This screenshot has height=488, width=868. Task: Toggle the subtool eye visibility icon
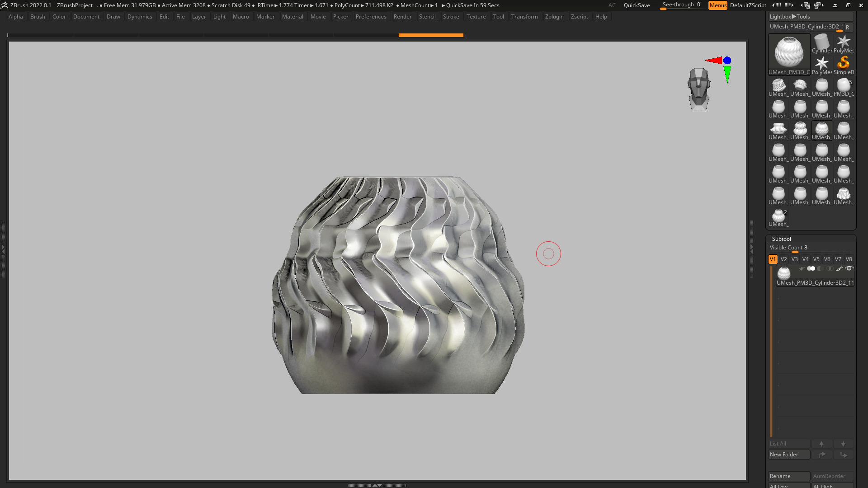849,269
